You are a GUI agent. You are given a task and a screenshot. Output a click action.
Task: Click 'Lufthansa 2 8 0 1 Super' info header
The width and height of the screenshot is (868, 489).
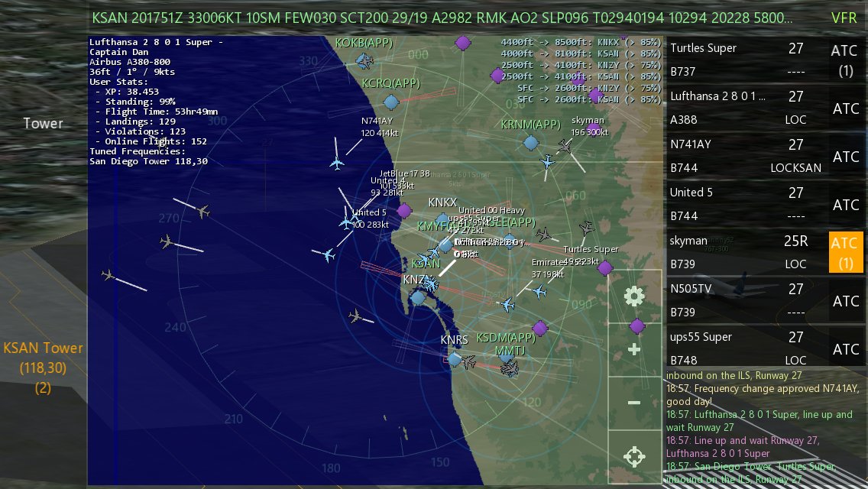click(156, 42)
